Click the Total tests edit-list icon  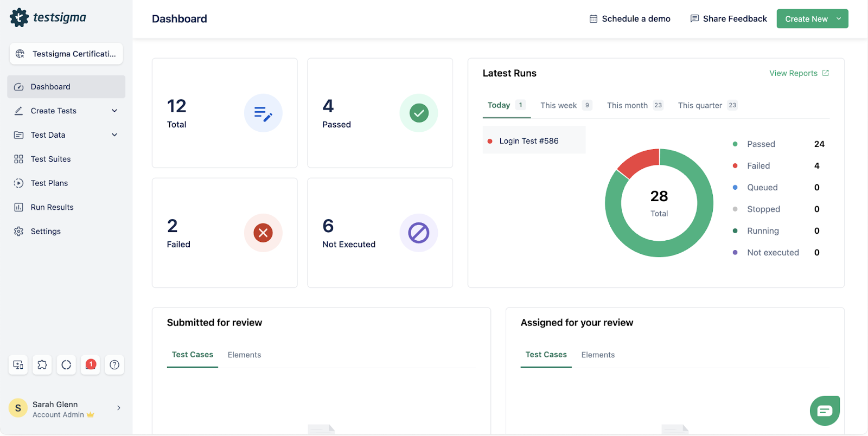point(263,113)
